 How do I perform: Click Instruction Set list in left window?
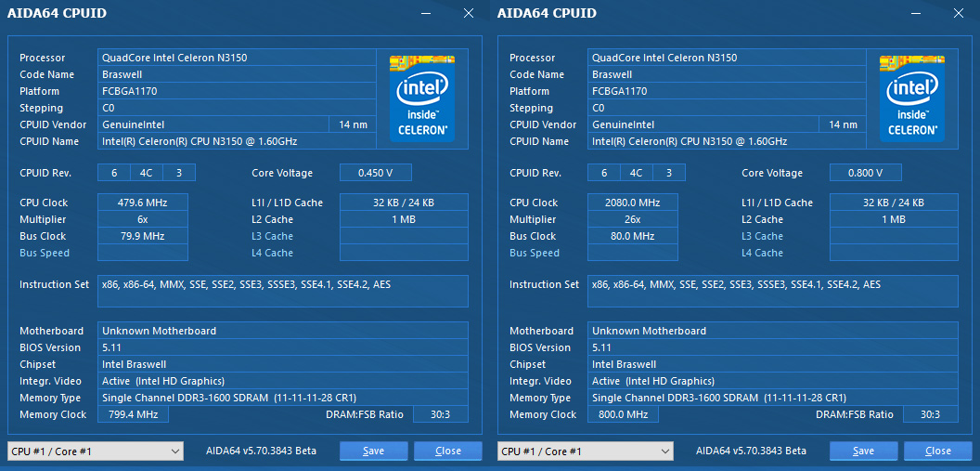tap(283, 291)
